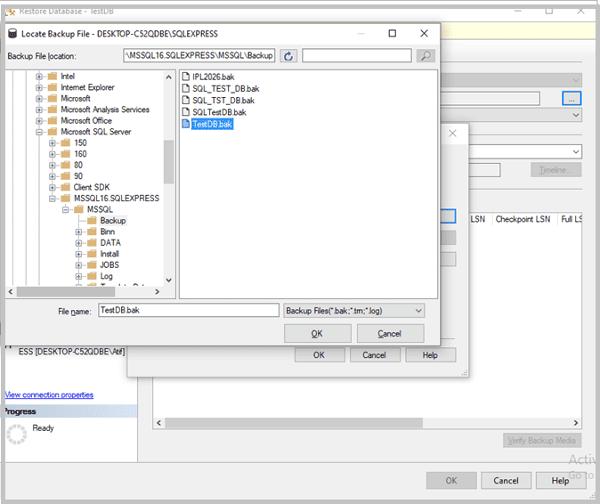Click the browse ellipsis button
Image resolution: width=600 pixels, height=504 pixels.
571,98
